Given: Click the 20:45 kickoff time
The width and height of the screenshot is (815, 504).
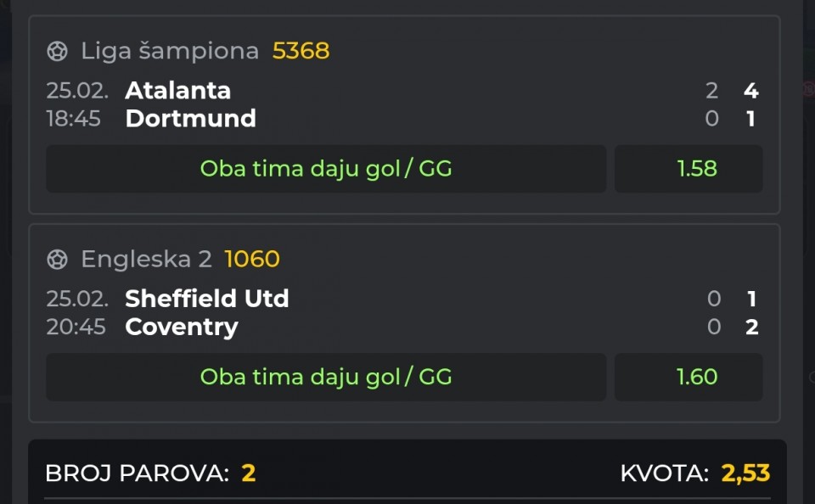Looking at the screenshot, I should pyautogui.click(x=76, y=327).
